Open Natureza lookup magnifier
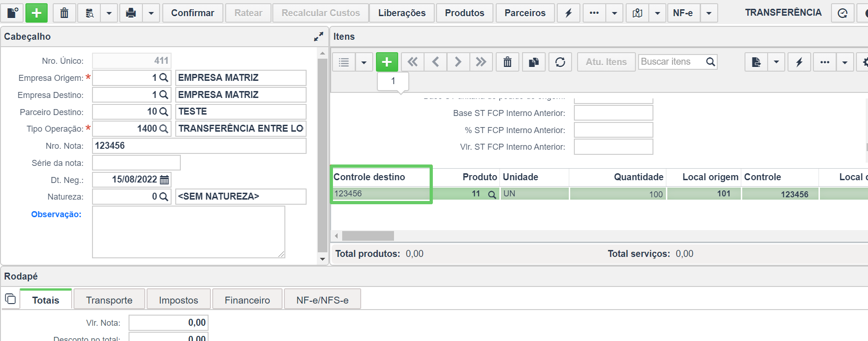The height and width of the screenshot is (341, 868). coord(164,197)
